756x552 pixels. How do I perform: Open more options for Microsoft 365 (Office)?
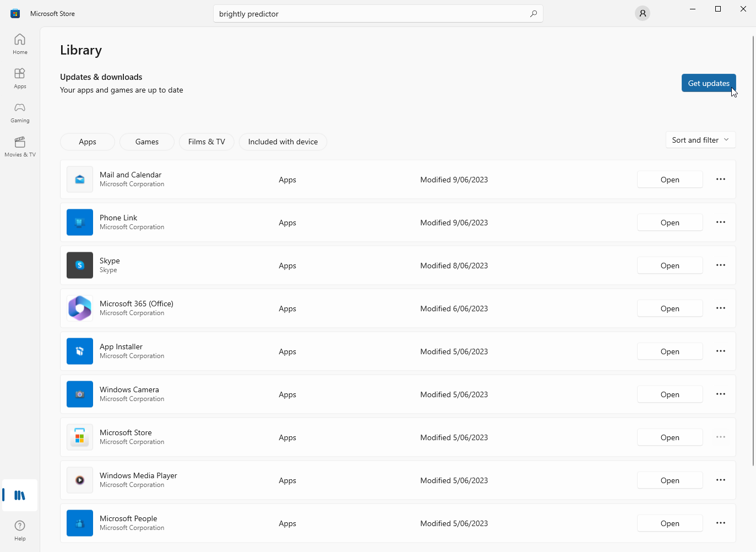click(721, 309)
